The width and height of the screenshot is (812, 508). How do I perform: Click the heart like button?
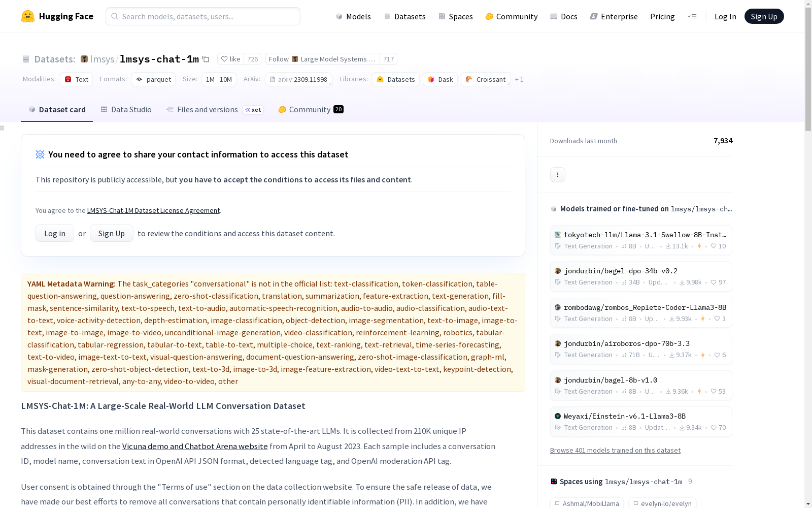(231, 59)
